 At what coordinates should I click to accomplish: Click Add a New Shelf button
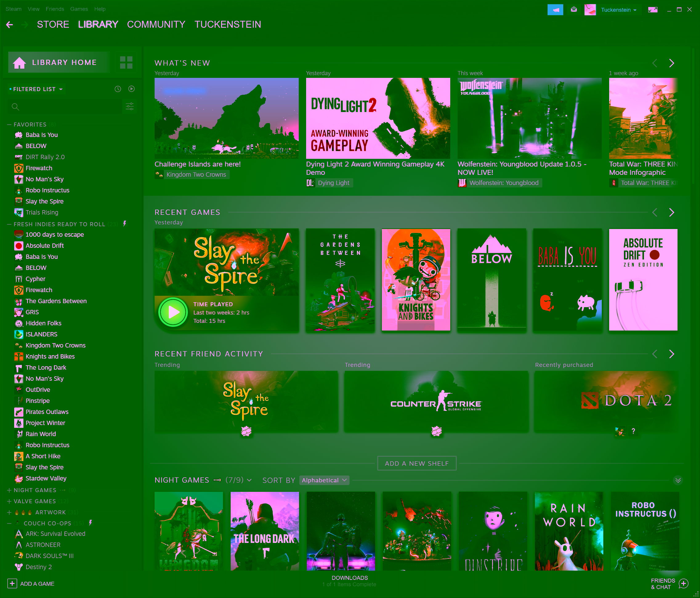click(417, 463)
